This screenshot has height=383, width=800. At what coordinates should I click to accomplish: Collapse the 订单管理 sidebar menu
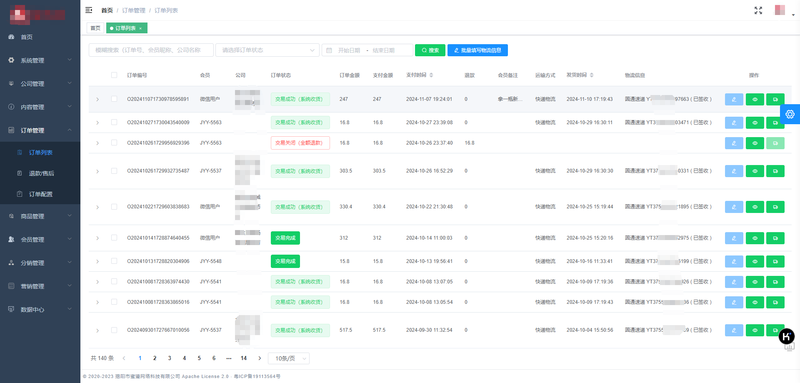coord(40,131)
